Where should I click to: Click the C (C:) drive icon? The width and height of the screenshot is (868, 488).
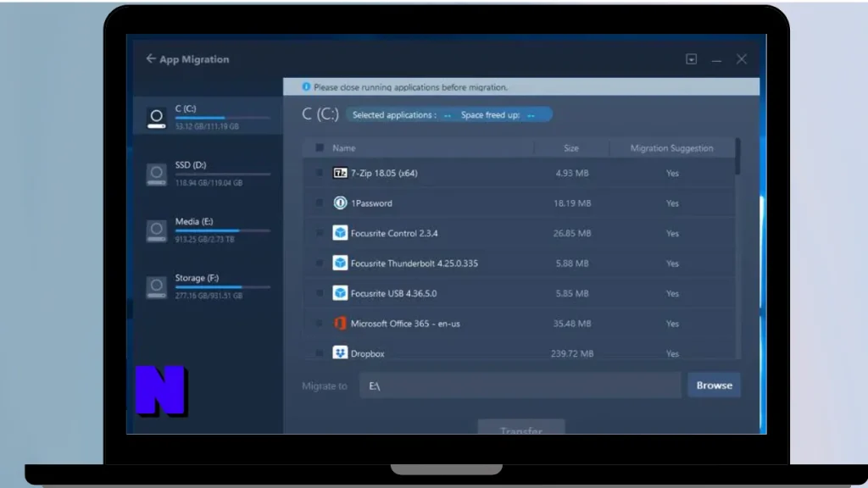tap(156, 117)
